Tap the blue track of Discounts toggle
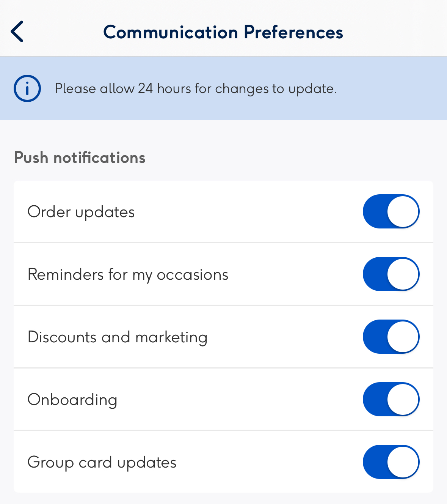 tap(375, 337)
